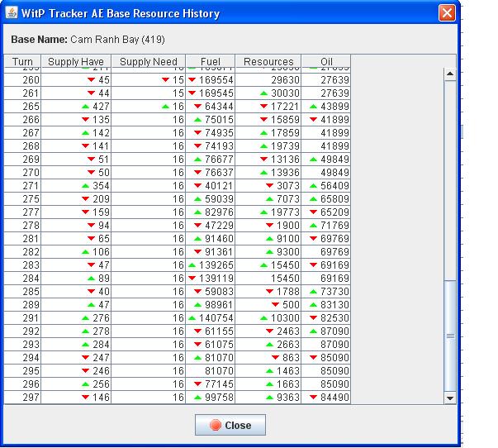
Task: Click Resources value 9363
Action: 288,397
